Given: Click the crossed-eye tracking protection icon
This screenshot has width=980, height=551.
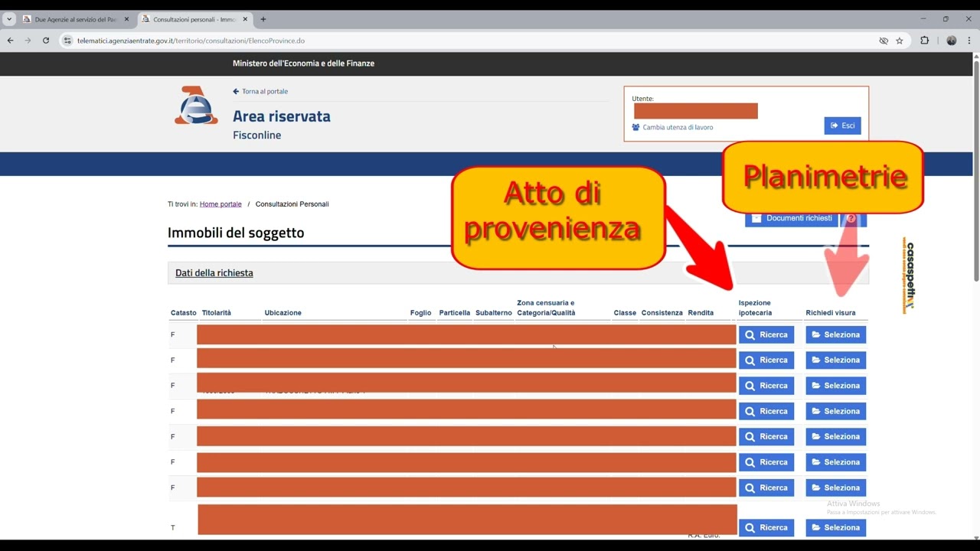Looking at the screenshot, I should pos(884,41).
